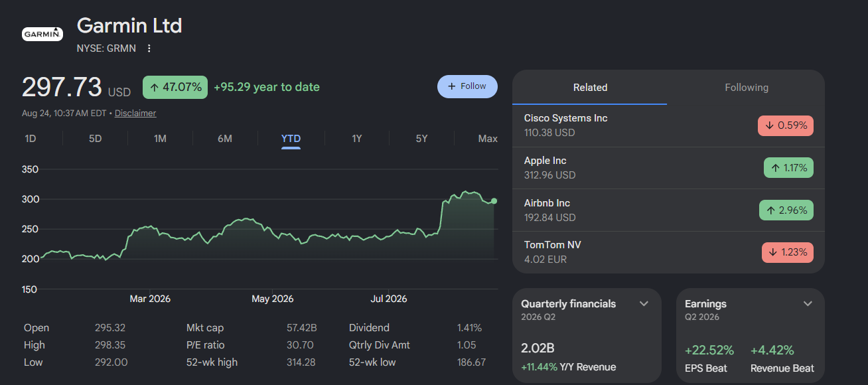The image size is (868, 385).
Task: Click TomTom's red 1.23% down badge
Action: 788,252
